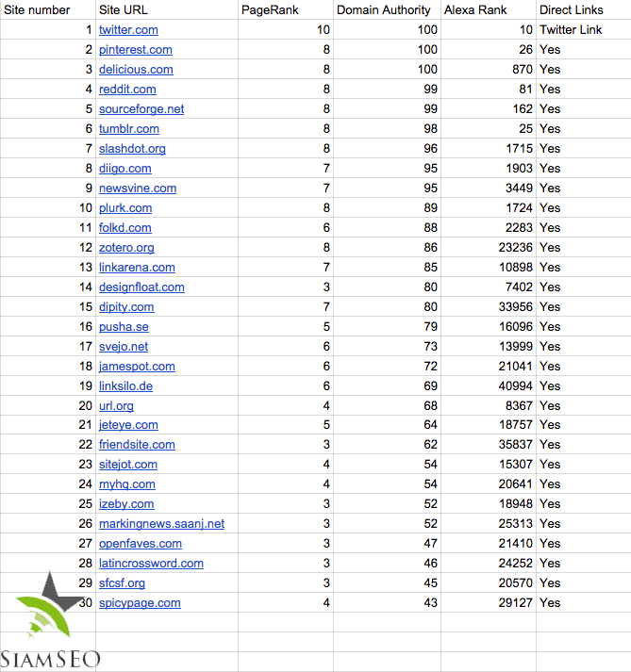Click the Domain Authority header cell

(384, 10)
